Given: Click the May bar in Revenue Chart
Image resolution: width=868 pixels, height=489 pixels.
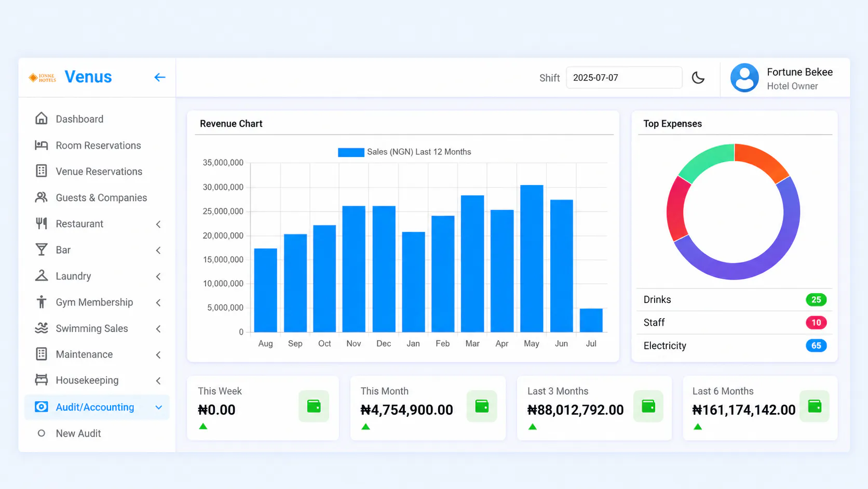Looking at the screenshot, I should coord(532,258).
